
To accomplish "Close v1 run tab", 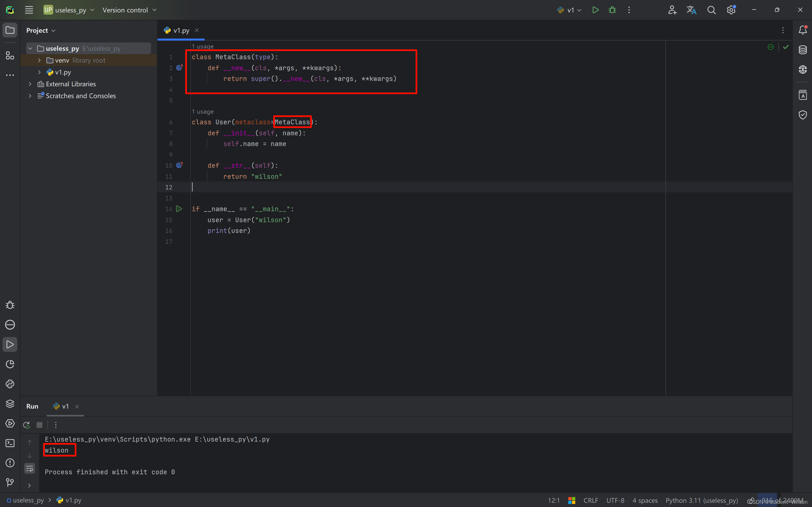I will 77,406.
